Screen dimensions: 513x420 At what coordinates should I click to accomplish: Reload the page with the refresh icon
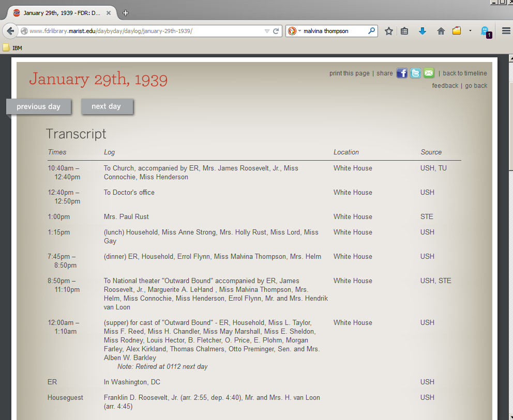(276, 31)
